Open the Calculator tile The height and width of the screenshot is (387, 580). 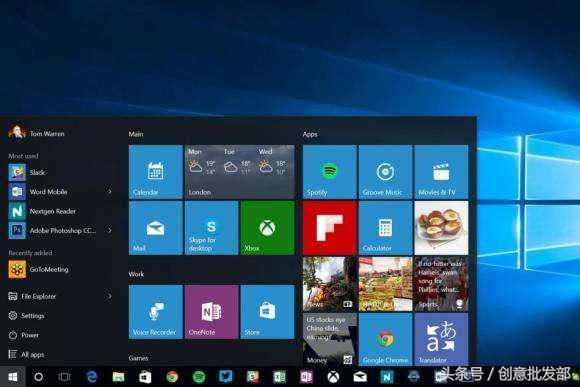[385, 228]
